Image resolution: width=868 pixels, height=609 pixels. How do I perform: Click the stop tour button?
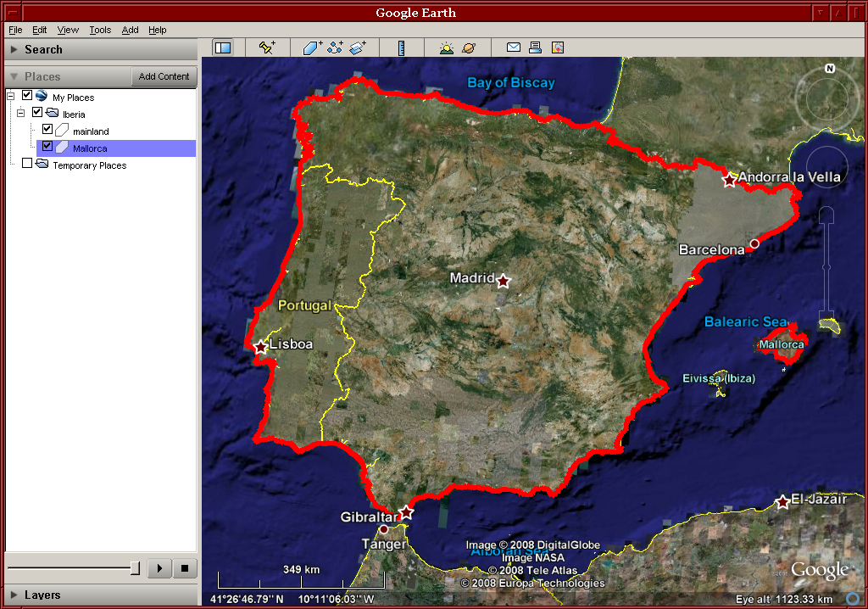[185, 568]
